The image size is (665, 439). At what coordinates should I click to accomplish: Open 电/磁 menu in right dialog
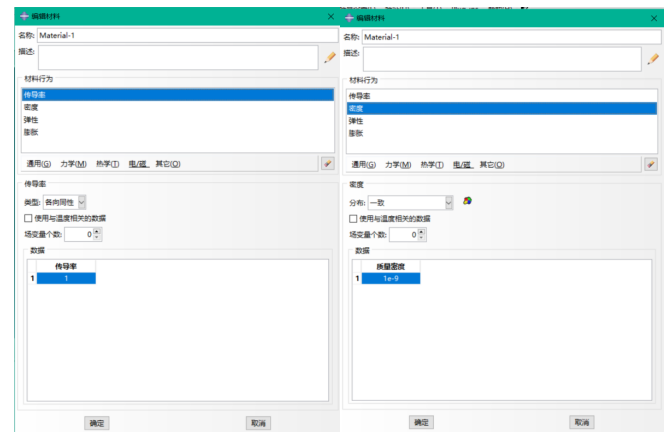point(463,165)
